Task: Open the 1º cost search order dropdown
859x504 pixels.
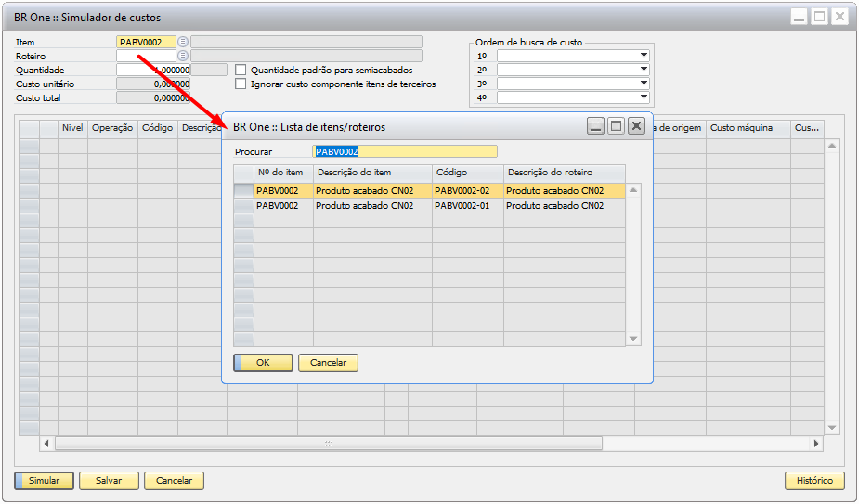Action: (x=644, y=56)
